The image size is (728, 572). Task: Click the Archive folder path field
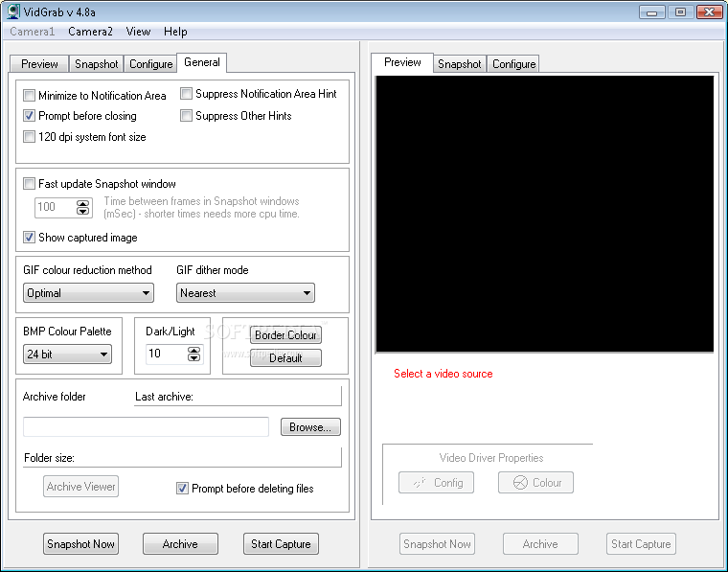tap(146, 427)
